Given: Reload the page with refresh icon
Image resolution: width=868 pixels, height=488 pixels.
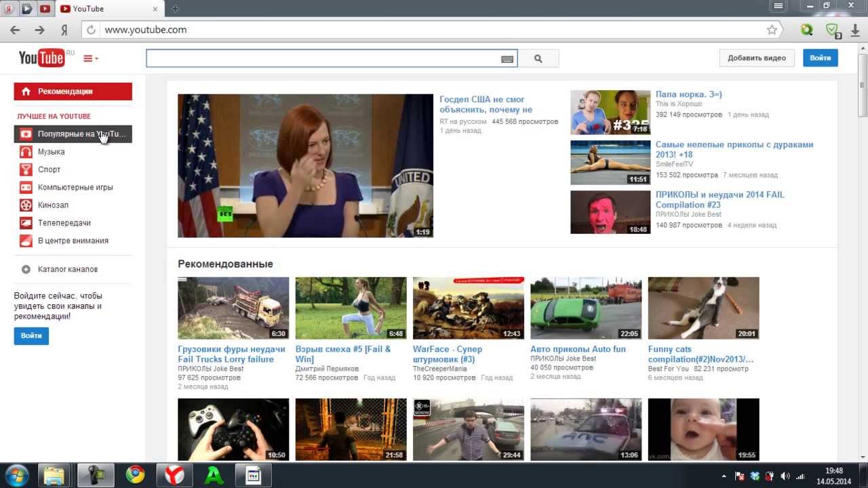Looking at the screenshot, I should 91,30.
